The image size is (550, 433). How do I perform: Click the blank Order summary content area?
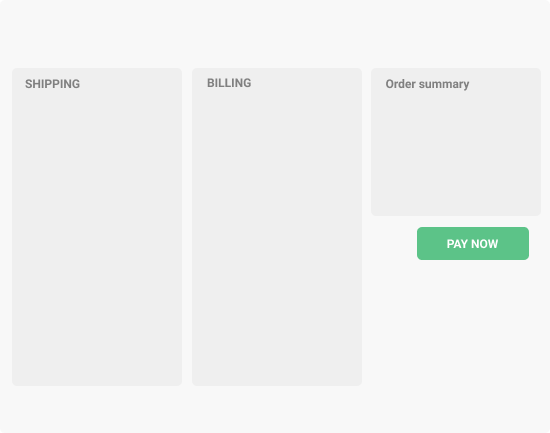click(x=456, y=154)
